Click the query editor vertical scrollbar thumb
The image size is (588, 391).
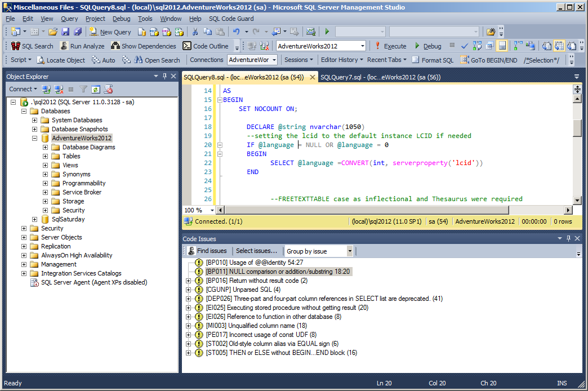577,128
